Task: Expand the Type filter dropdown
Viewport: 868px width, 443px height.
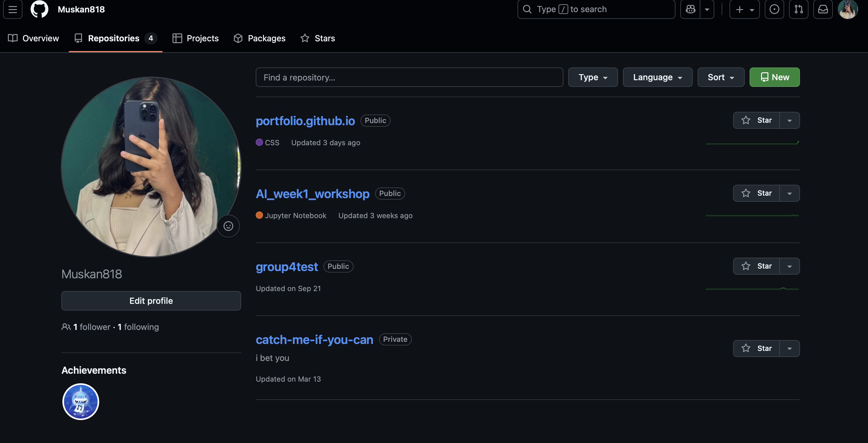Action: [593, 77]
